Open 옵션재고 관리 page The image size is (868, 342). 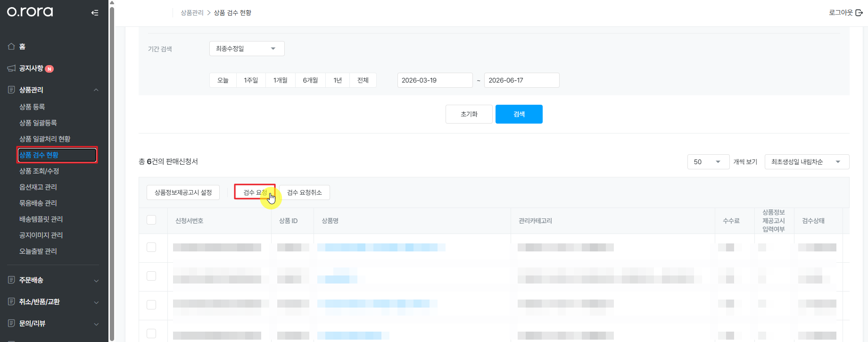pos(38,187)
